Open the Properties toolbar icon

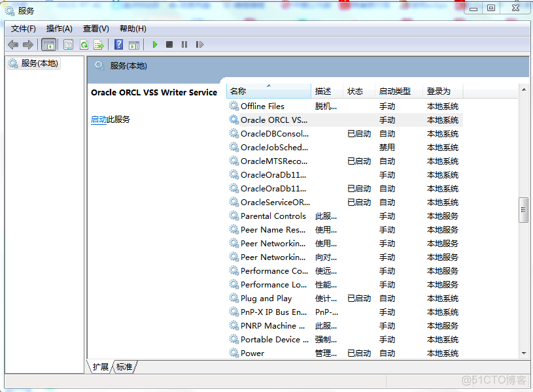click(x=68, y=44)
